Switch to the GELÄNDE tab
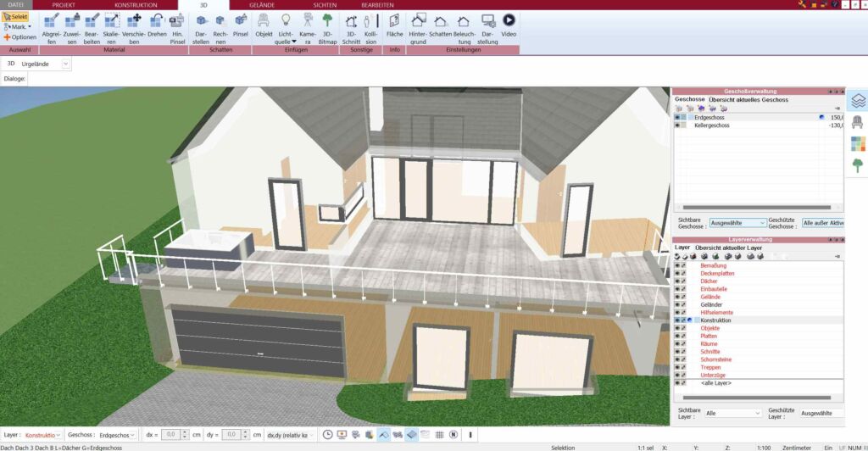This screenshot has width=868, height=451. coord(262,5)
